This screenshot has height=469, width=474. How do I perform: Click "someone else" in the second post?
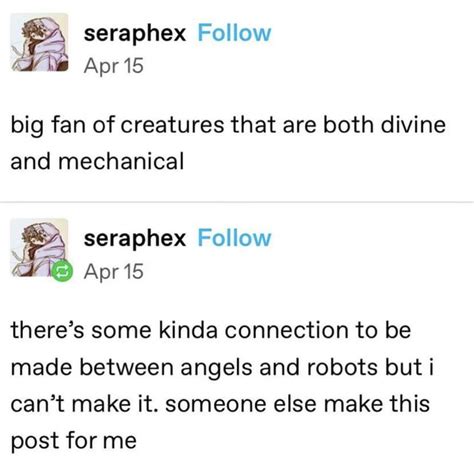(x=241, y=404)
